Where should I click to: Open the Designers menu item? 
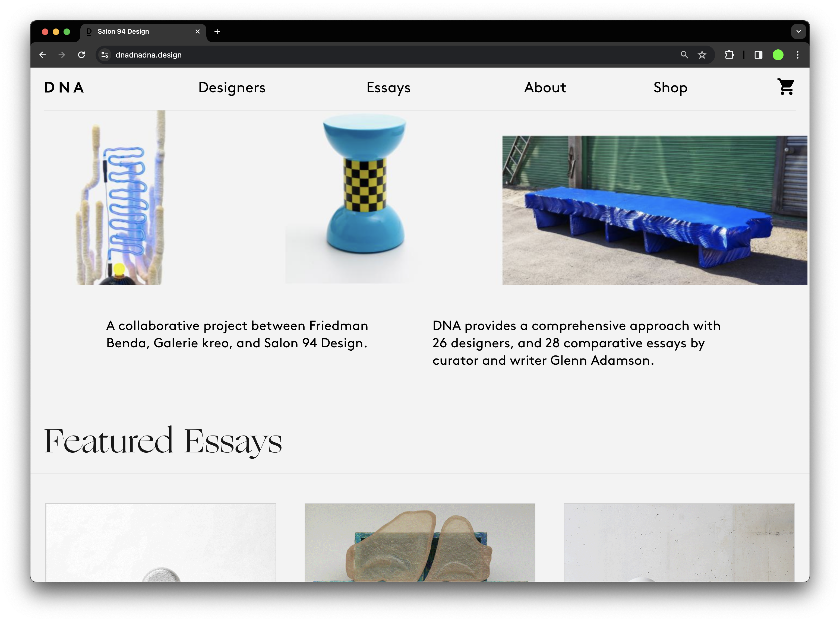click(x=232, y=87)
